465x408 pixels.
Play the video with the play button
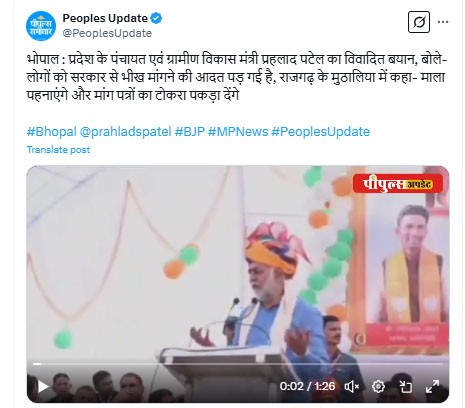pos(43,387)
